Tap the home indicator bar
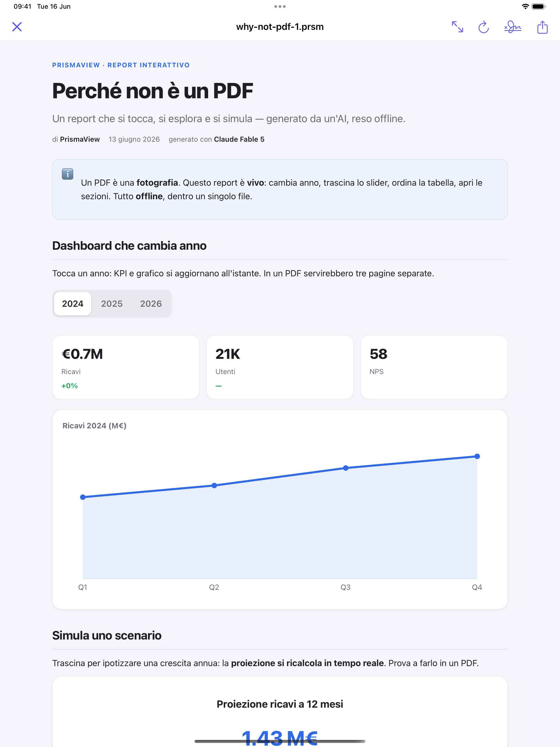Viewport: 560px width, 747px height. click(x=280, y=741)
